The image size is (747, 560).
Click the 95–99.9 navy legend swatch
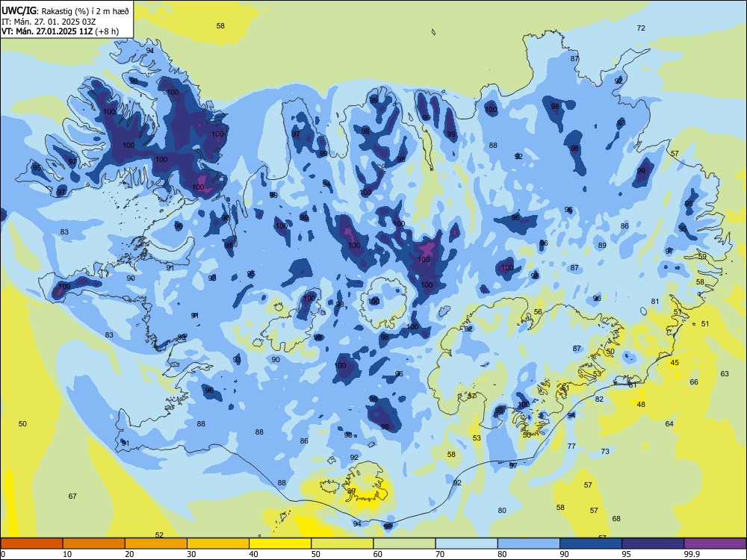[653, 544]
